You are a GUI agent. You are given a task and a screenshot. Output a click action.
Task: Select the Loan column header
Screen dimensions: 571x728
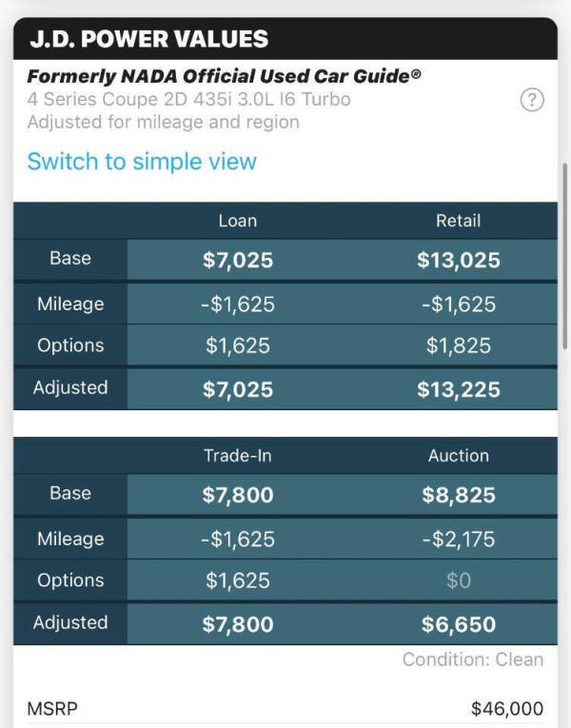(237, 221)
